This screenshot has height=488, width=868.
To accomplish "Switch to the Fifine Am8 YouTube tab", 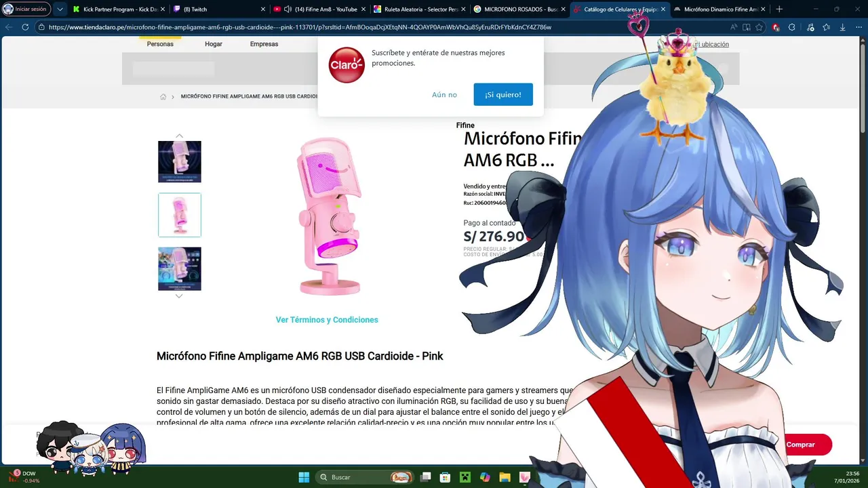I will click(x=319, y=9).
